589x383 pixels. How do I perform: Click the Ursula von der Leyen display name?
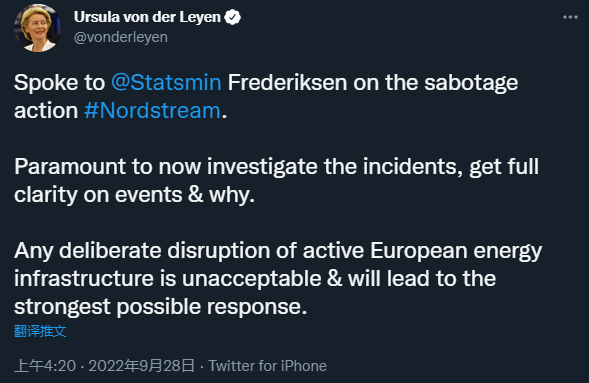tap(147, 17)
